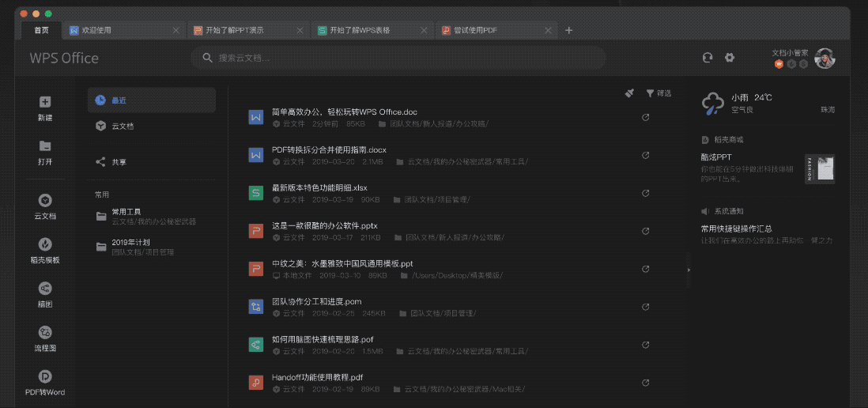Collapse the right side panel arrow

[689, 270]
